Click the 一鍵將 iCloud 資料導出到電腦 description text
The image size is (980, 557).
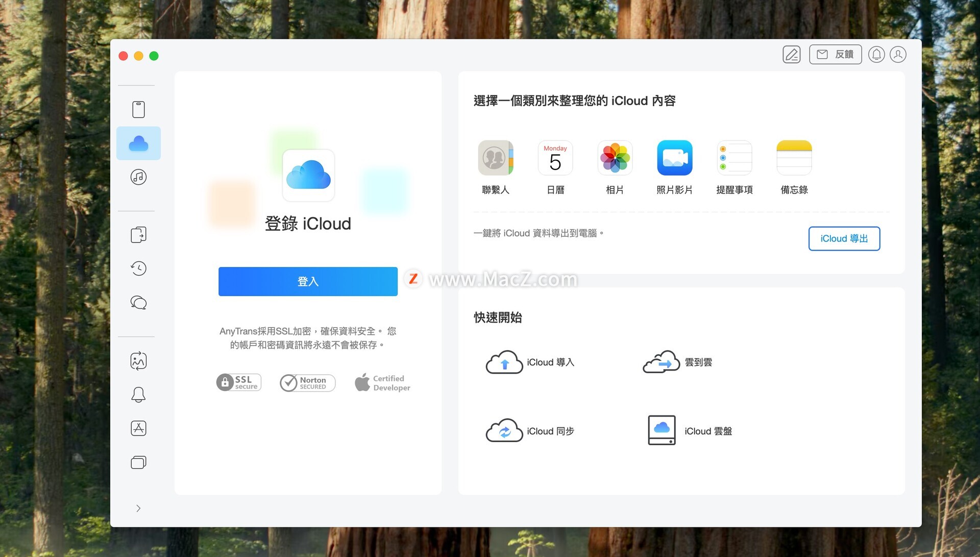pos(538,233)
